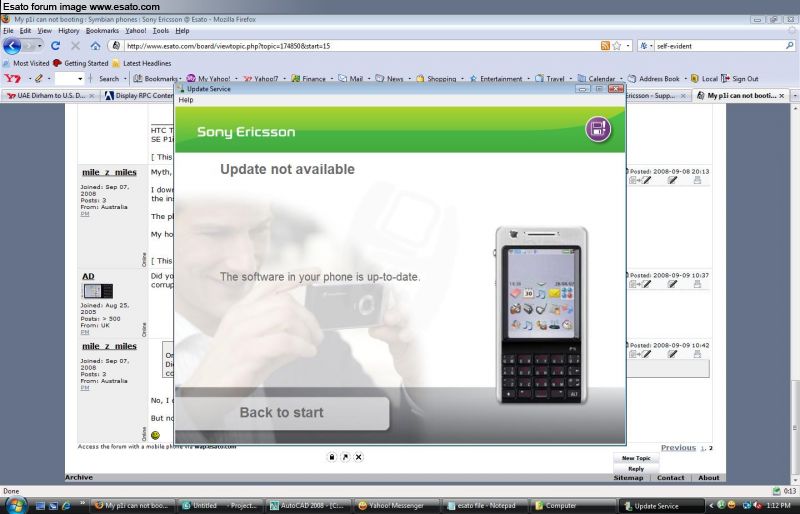The height and width of the screenshot is (514, 800).
Task: Open the Contact footer link
Action: 670,478
